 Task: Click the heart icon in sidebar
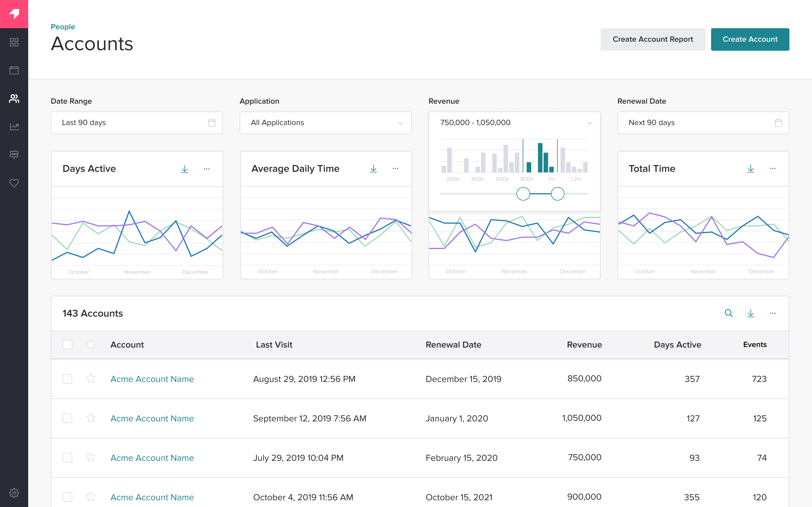(x=14, y=183)
